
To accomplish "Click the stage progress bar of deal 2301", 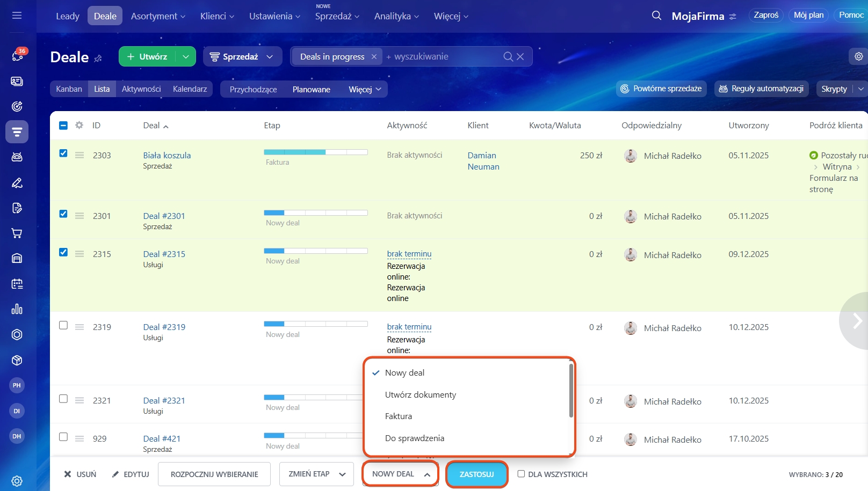I will coord(316,213).
